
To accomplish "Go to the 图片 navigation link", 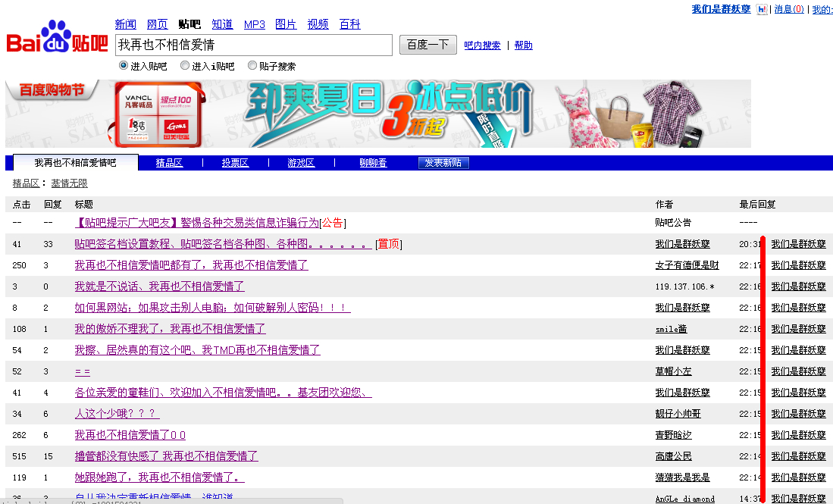I will [286, 24].
